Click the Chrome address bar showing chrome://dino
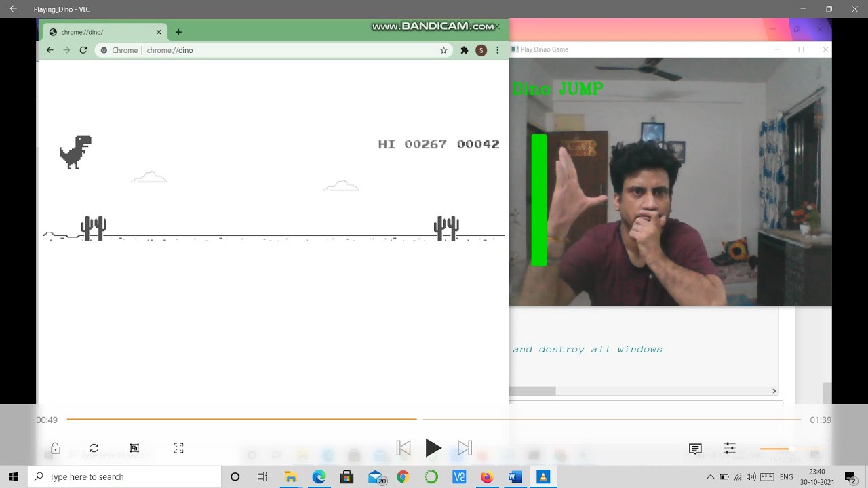Image resolution: width=868 pixels, height=488 pixels. pyautogui.click(x=274, y=50)
